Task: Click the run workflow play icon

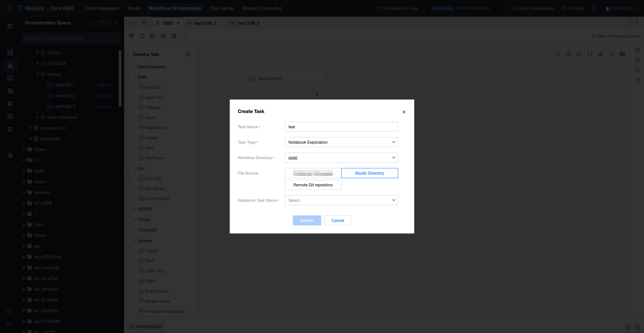Action: [163, 36]
